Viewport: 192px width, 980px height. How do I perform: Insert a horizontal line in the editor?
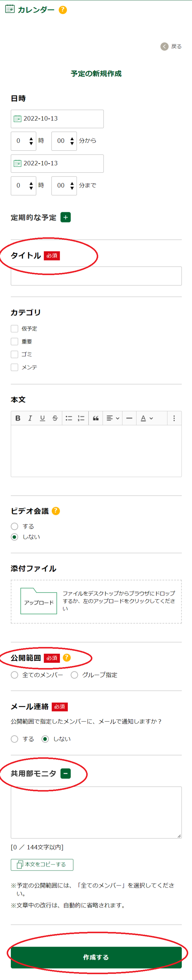[129, 418]
